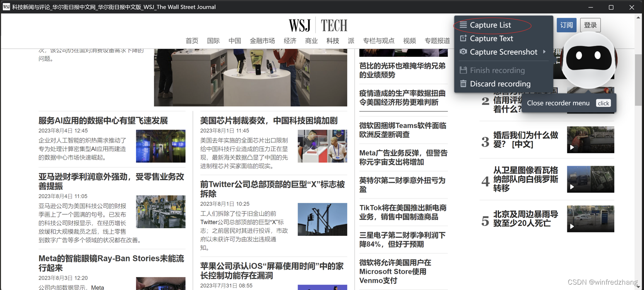Open TikTok将在美国推出新电商业务 link
The height and width of the screenshot is (290, 644).
coord(402,212)
